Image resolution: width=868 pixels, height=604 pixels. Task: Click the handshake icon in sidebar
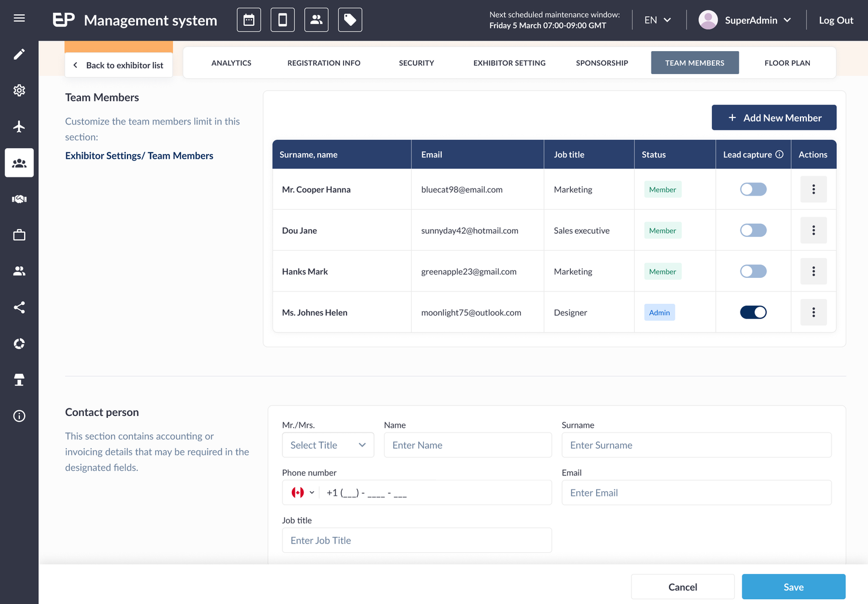[19, 199]
